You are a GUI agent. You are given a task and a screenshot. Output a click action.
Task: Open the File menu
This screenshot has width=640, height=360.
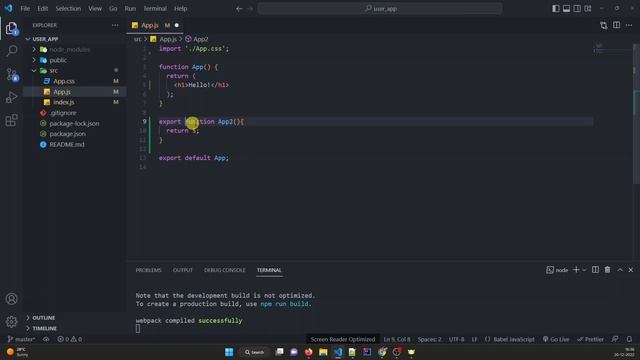(25, 9)
